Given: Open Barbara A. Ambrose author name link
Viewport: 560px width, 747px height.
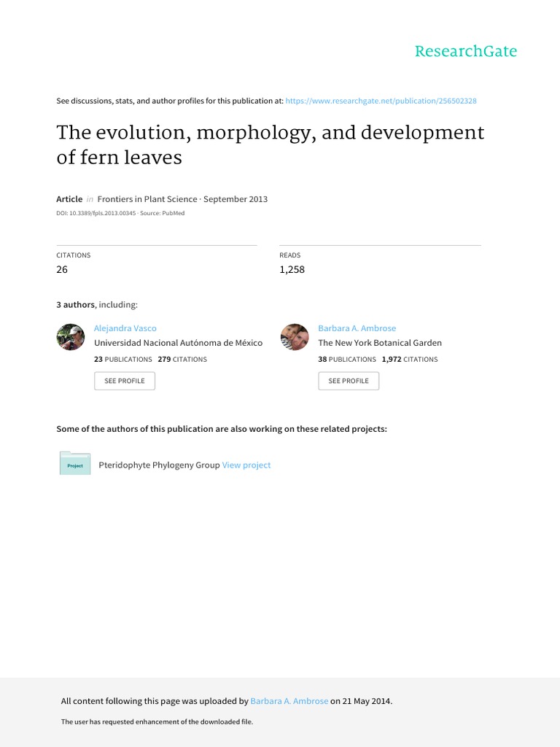Looking at the screenshot, I should [357, 328].
